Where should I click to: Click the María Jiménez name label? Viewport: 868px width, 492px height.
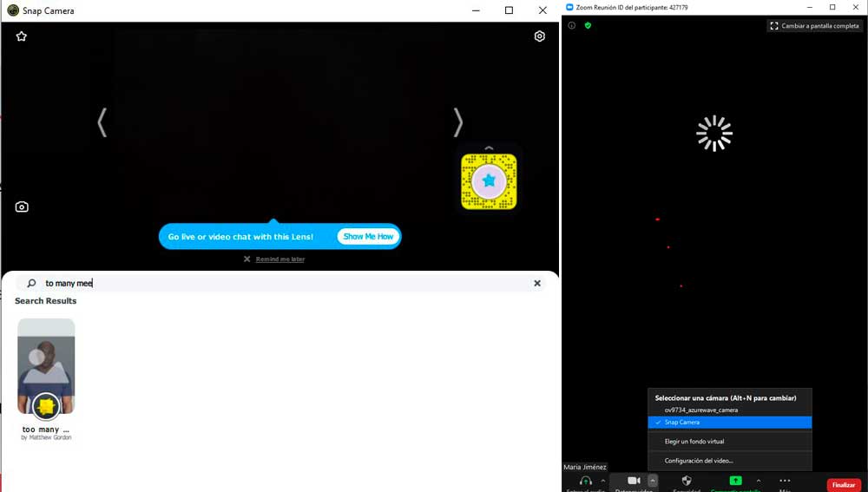(584, 467)
